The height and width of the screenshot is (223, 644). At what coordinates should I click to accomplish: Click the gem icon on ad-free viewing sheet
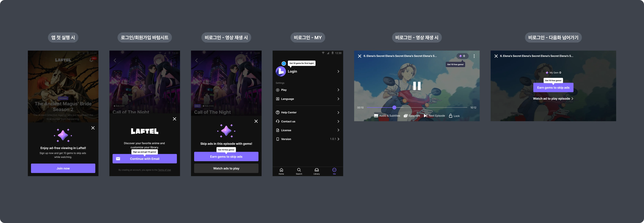coord(63,136)
